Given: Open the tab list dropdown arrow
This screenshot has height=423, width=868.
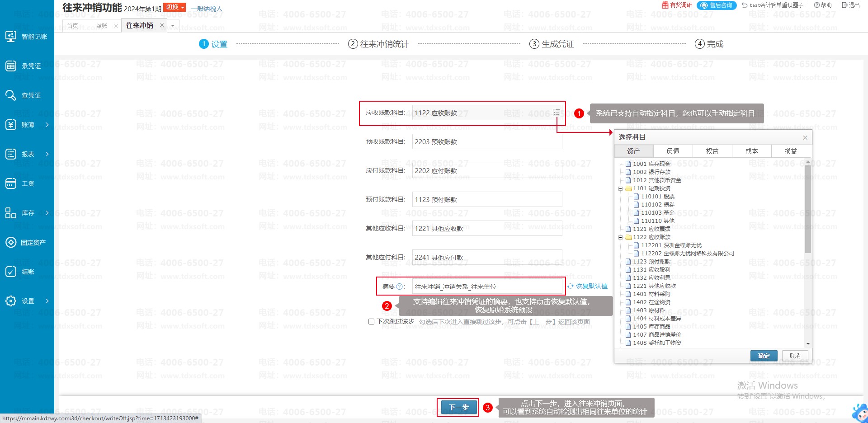Looking at the screenshot, I should 173,26.
